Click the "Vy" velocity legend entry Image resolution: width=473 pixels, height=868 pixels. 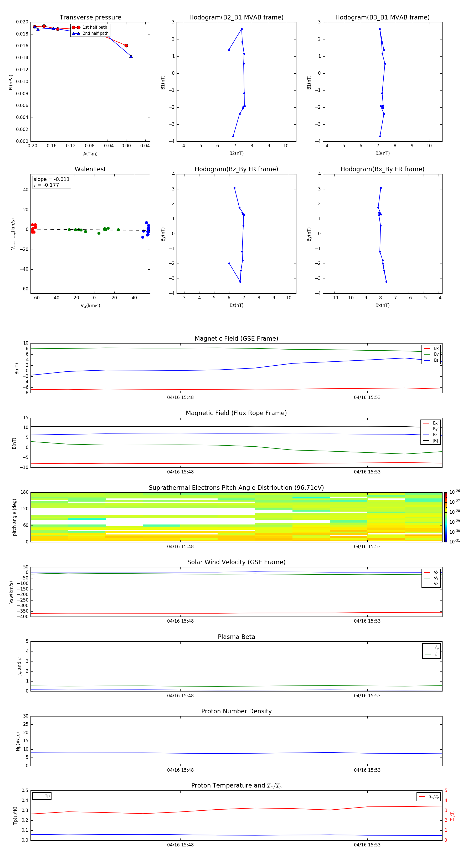coord(431,578)
